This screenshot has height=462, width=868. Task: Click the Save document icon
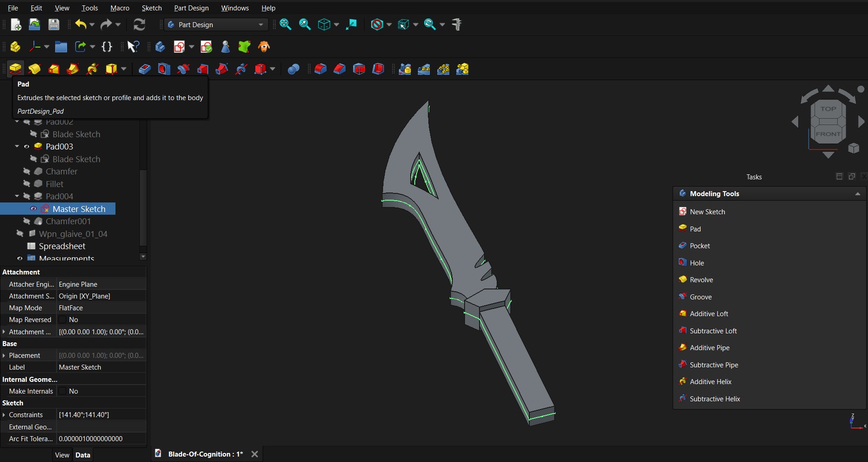pyautogui.click(x=54, y=24)
